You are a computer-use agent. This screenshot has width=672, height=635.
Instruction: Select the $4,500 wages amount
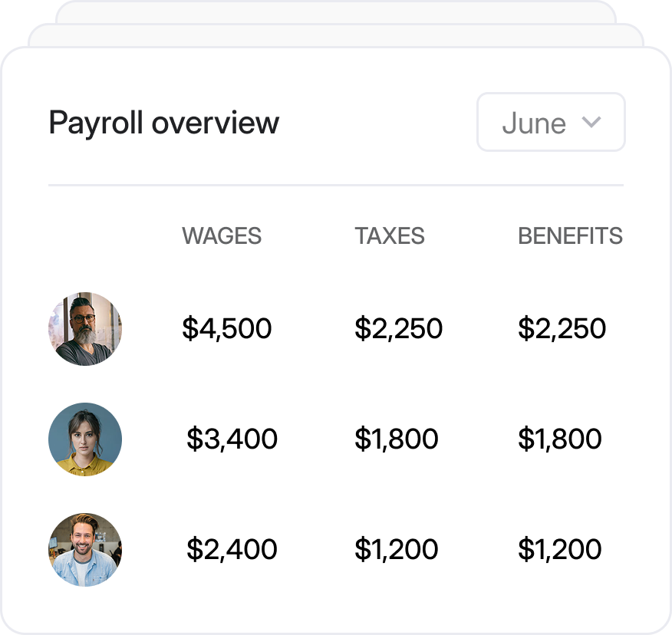tap(227, 329)
